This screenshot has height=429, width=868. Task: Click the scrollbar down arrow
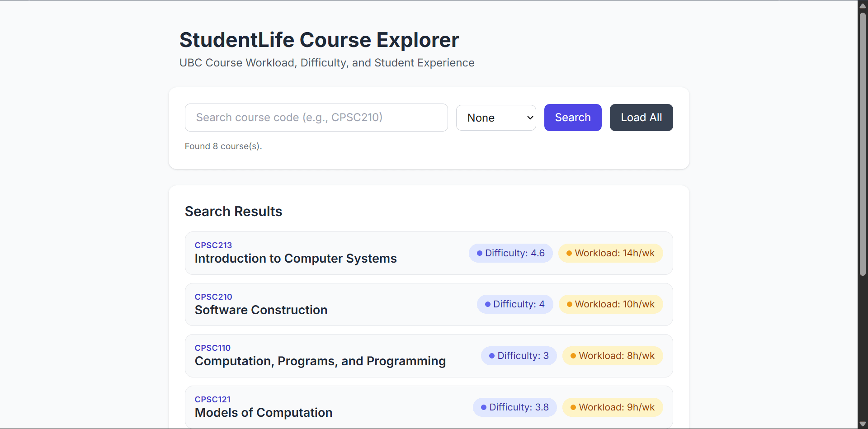pyautogui.click(x=863, y=424)
